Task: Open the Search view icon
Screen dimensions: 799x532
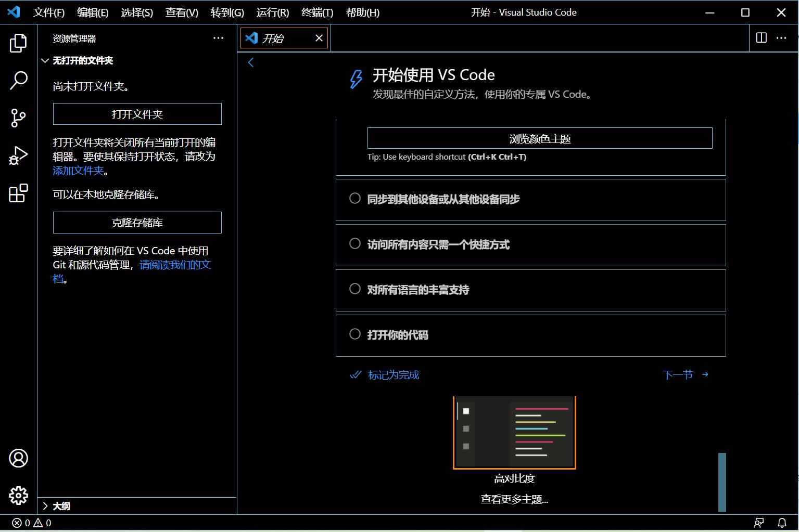Action: (x=18, y=81)
